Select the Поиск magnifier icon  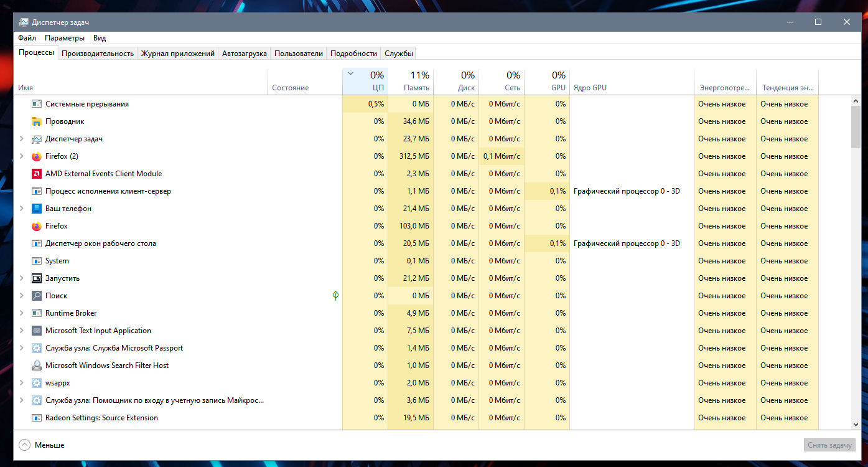click(36, 296)
